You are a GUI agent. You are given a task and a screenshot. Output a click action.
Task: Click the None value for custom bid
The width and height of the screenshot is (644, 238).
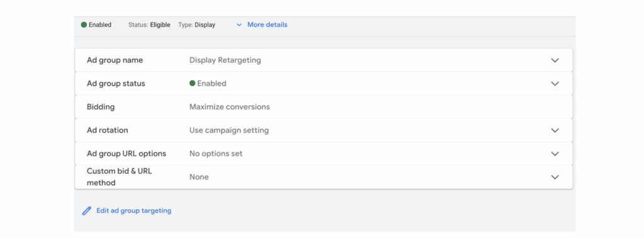click(199, 177)
